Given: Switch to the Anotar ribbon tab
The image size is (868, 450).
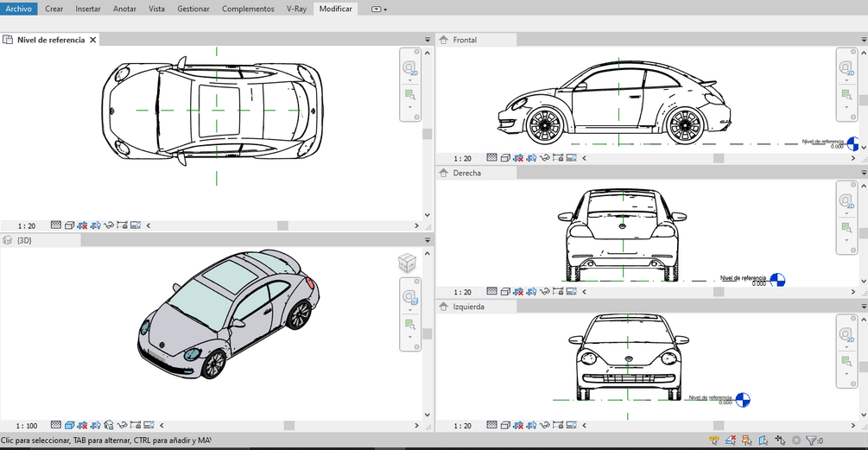Looking at the screenshot, I should pos(124,9).
